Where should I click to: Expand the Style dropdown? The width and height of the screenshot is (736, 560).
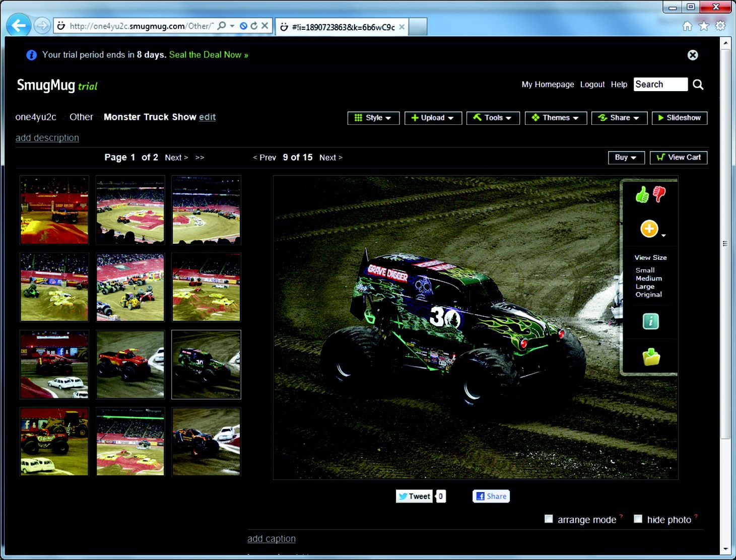(373, 118)
